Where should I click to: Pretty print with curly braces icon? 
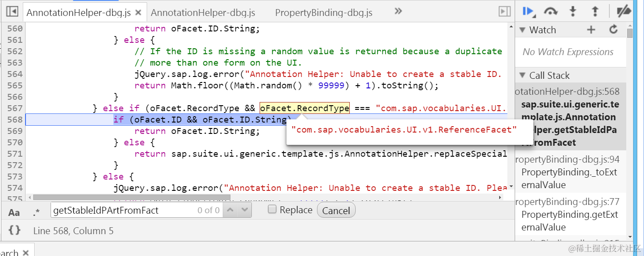(15, 230)
